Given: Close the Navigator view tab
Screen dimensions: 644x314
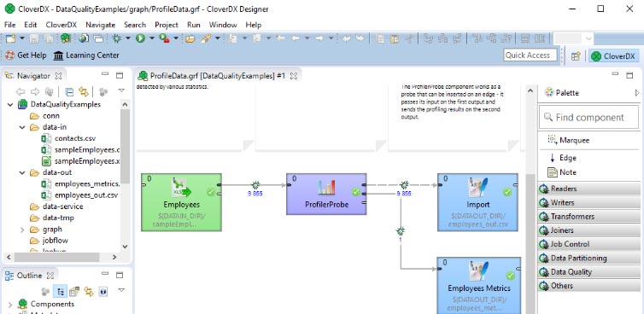Looking at the screenshot, I should 58,76.
